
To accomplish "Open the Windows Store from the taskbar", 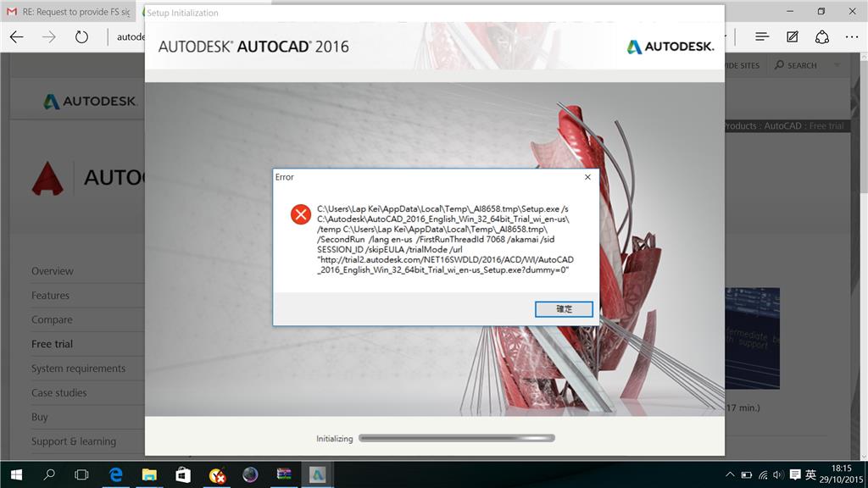I will [x=183, y=474].
